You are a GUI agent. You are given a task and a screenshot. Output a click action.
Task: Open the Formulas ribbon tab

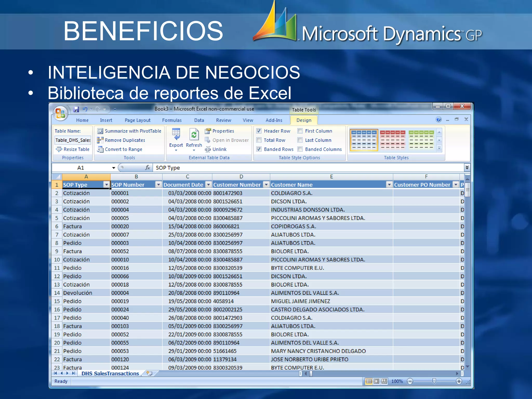pyautogui.click(x=172, y=120)
